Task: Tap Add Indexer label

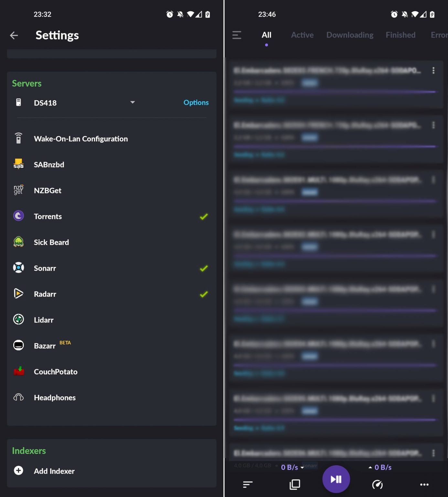Action: click(x=54, y=471)
